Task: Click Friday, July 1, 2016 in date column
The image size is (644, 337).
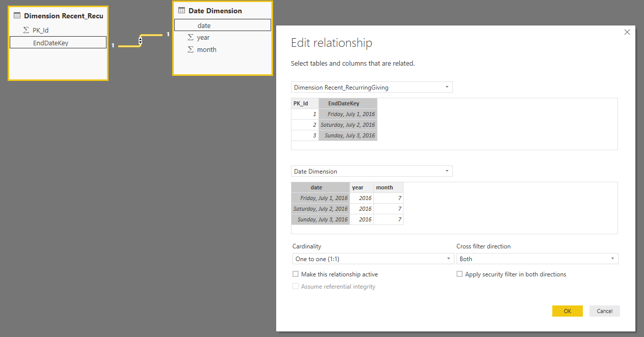Action: tap(320, 198)
